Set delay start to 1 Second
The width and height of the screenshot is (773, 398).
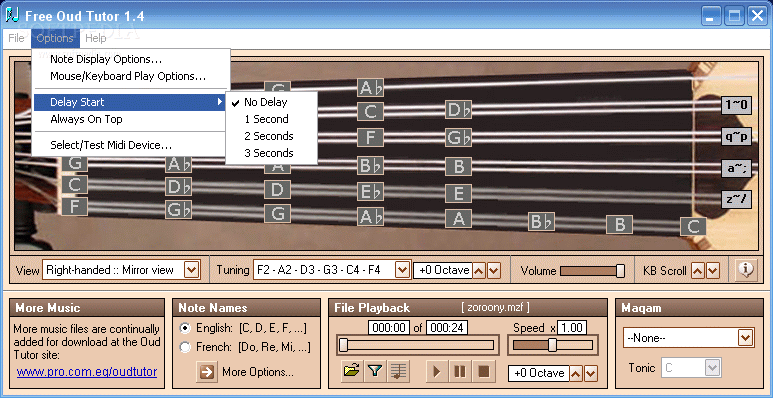271,119
